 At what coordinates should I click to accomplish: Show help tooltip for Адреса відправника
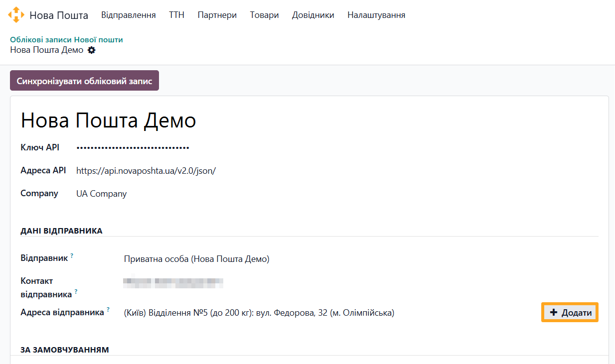pos(108,310)
